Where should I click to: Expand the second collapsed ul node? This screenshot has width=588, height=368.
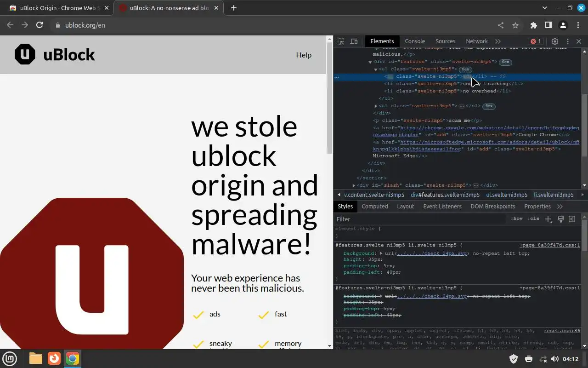376,106
